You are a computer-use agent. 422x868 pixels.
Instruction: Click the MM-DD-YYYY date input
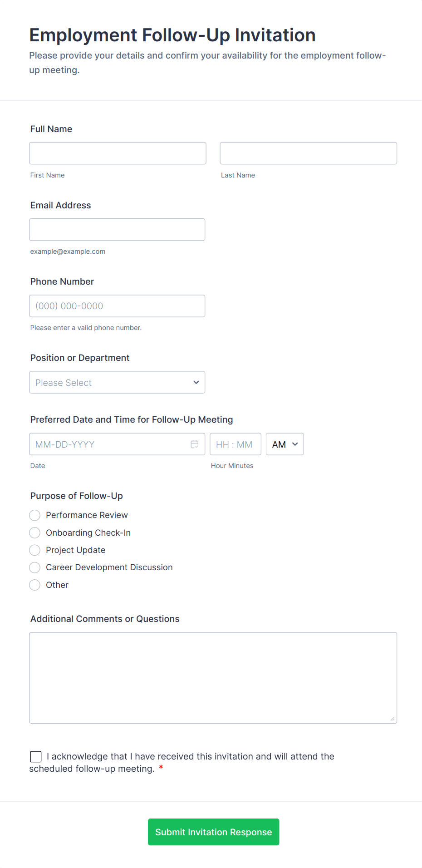pos(109,444)
